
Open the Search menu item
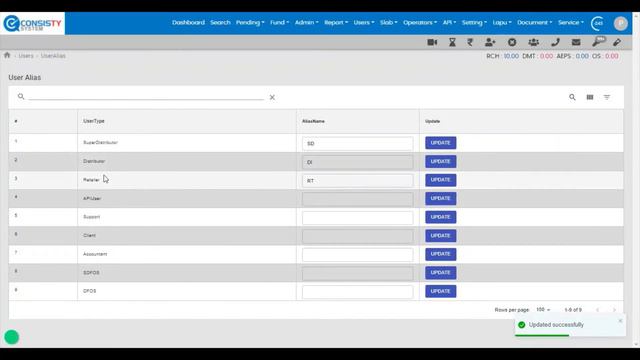point(220,22)
